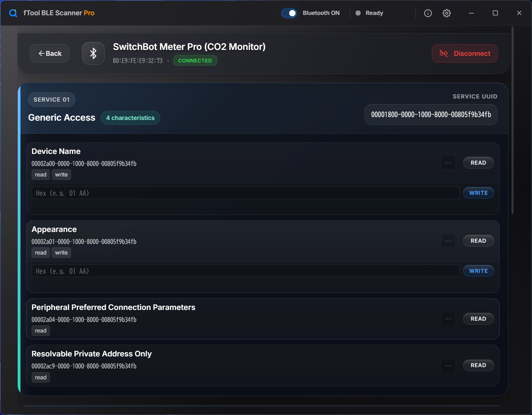532x415 pixels.
Task: Click the '4 characteristics' badge
Action: 130,118
